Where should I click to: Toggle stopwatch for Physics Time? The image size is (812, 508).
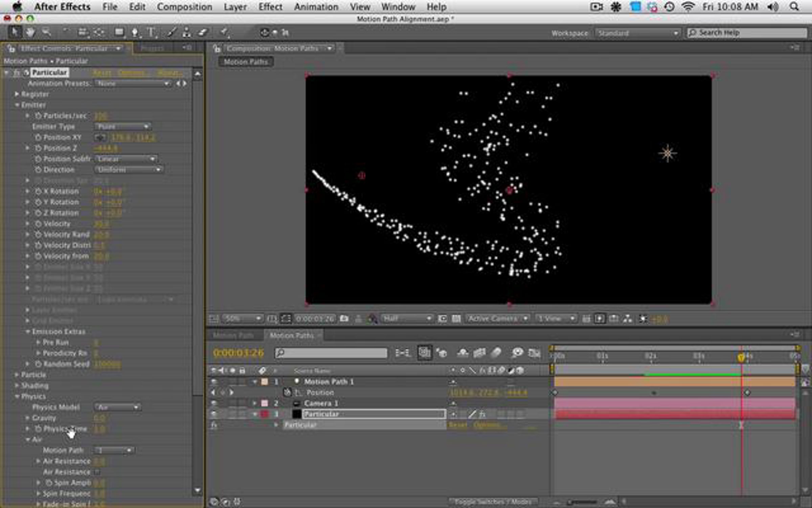click(38, 428)
